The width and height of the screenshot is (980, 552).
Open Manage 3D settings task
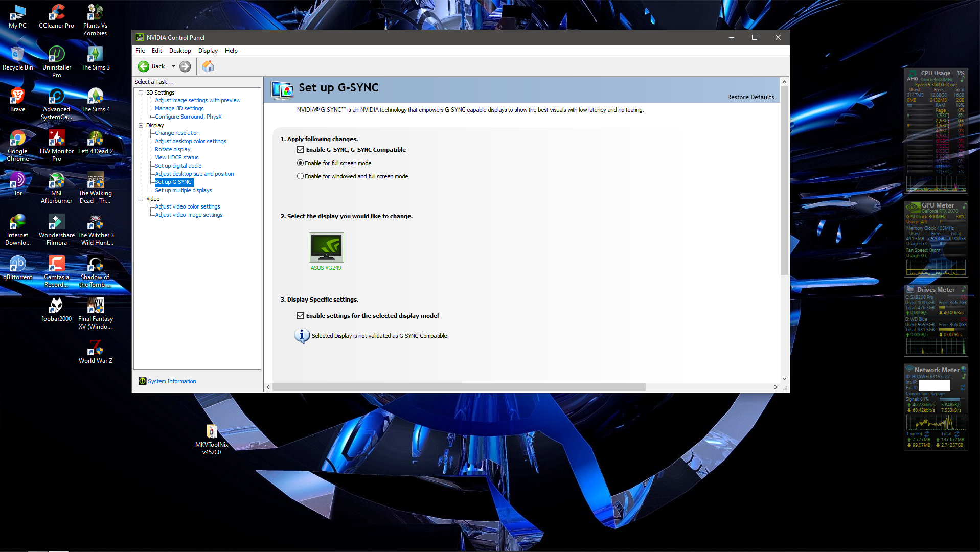(179, 108)
